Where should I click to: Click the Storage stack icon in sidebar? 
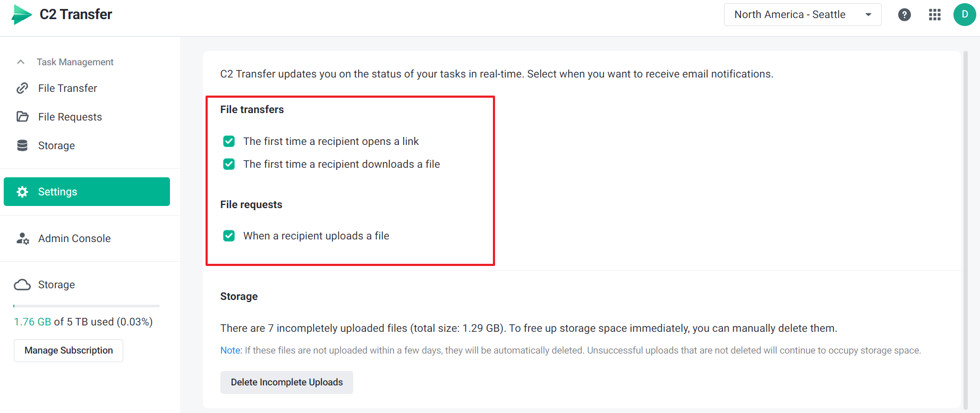21,145
